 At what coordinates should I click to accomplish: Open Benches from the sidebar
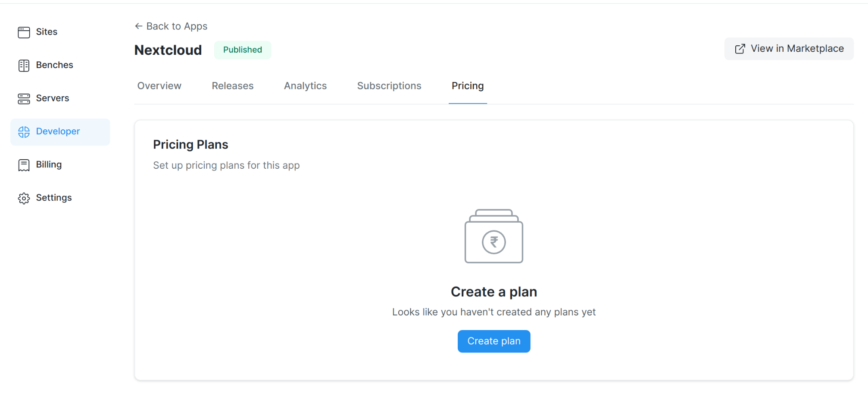(60, 65)
